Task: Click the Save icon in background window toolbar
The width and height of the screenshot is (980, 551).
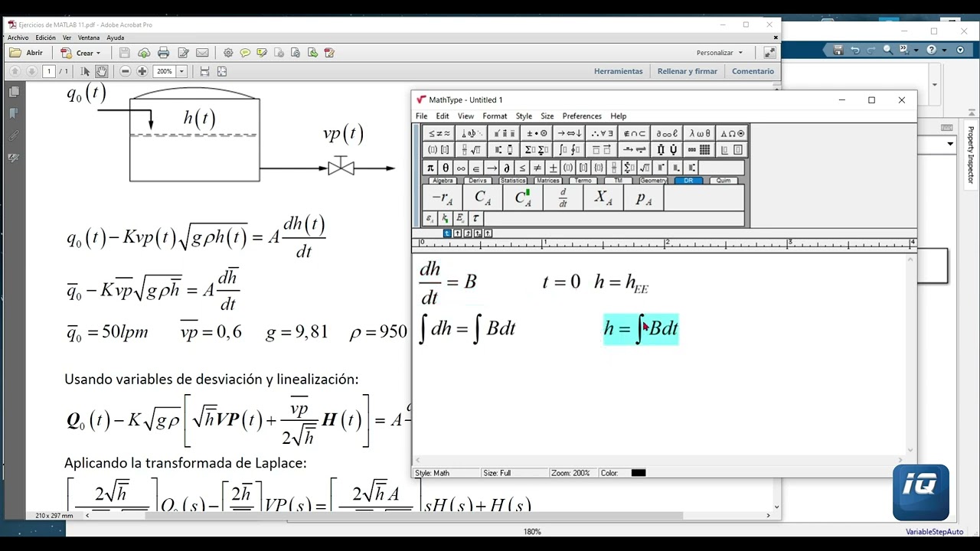Action: tap(838, 50)
